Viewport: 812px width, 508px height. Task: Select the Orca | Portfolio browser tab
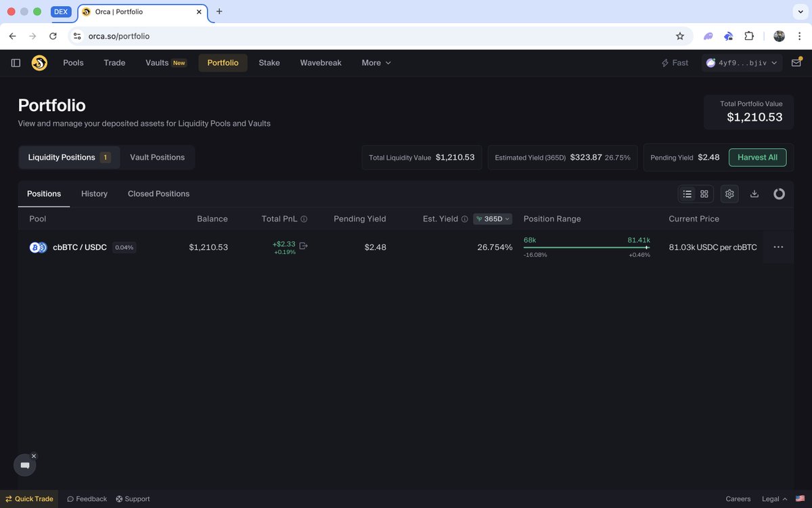[x=143, y=12]
